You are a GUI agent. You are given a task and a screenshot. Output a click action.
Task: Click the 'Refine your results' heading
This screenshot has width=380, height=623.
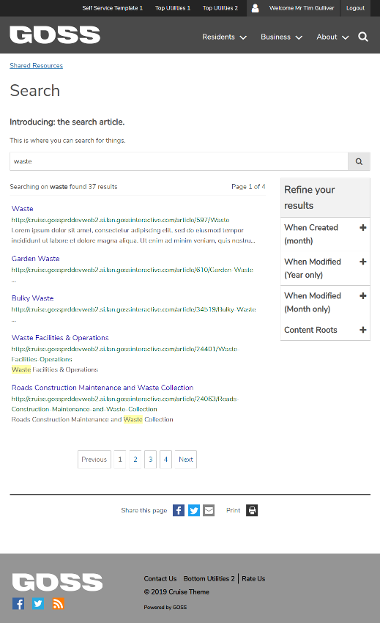(310, 197)
